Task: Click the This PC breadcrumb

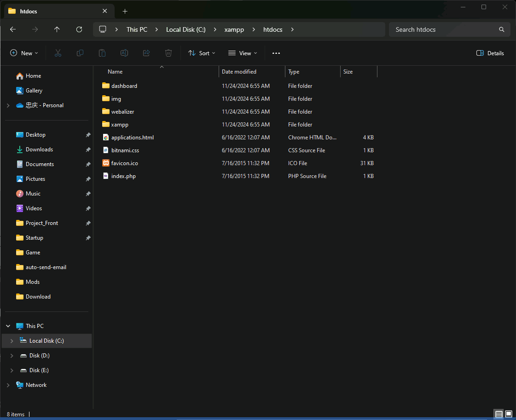Action: [137, 29]
